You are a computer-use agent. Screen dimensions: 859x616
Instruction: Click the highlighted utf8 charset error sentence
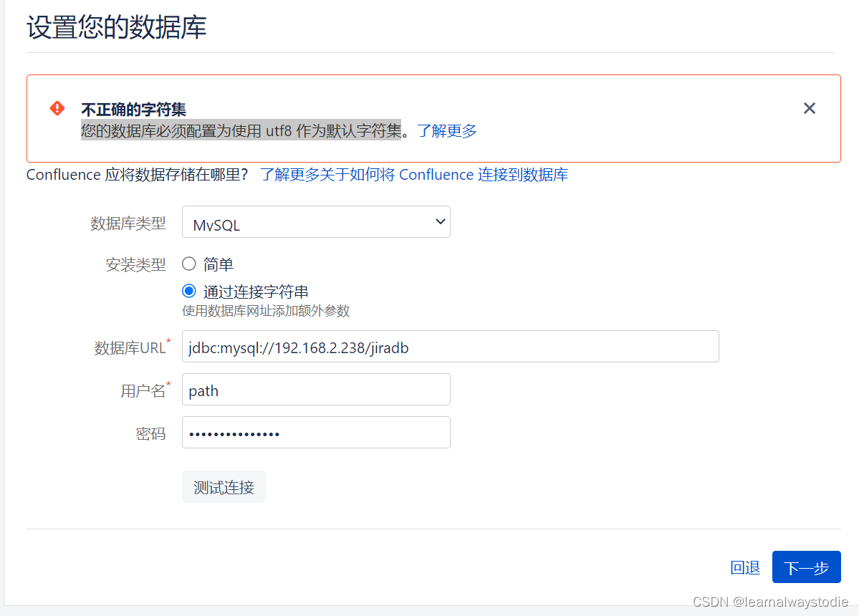pos(241,130)
